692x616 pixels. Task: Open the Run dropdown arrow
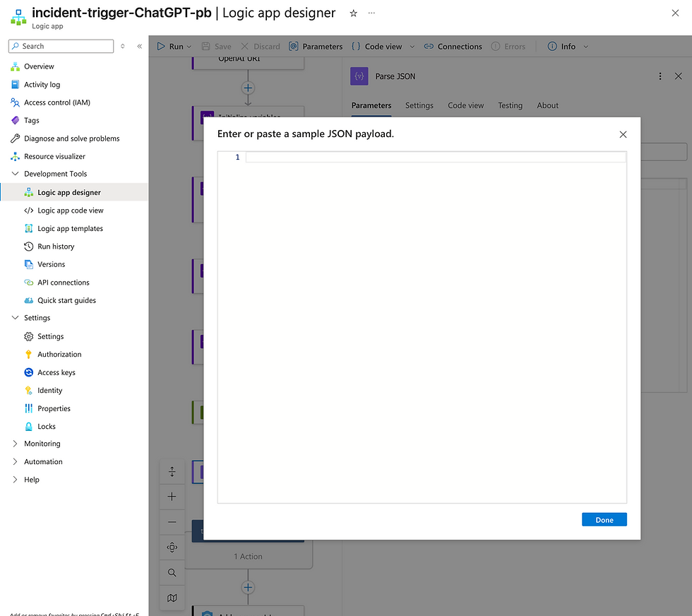[x=189, y=47]
